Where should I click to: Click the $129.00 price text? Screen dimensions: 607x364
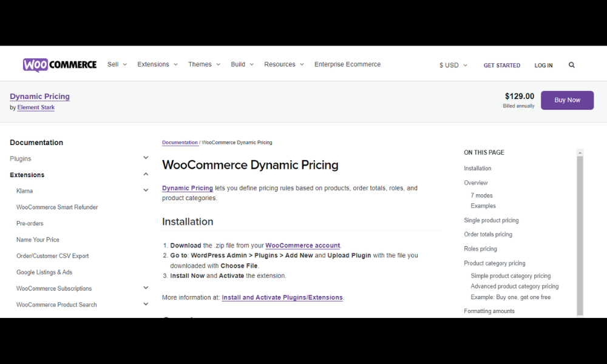pos(520,96)
